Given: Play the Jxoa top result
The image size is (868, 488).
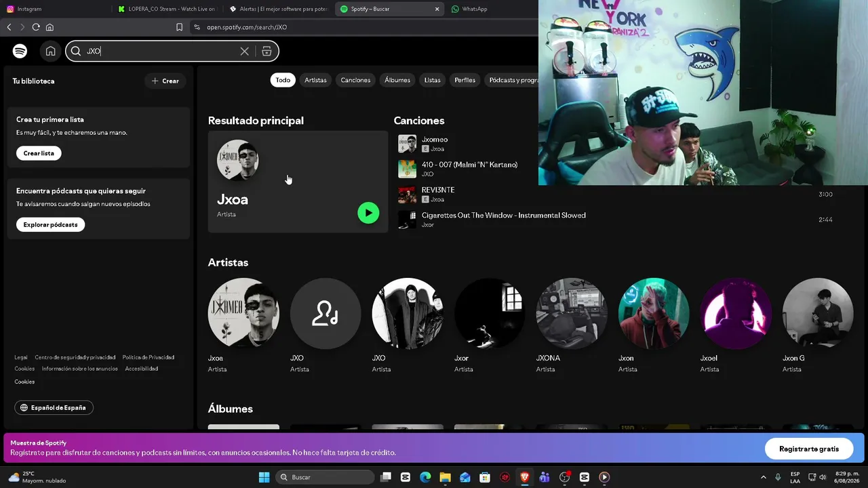Looking at the screenshot, I should (x=368, y=213).
